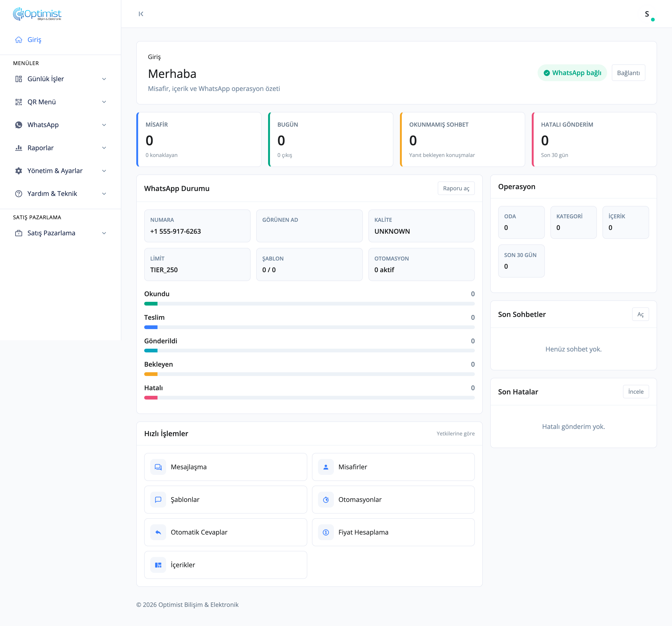Click the Günlük İşler layout icon

pyautogui.click(x=19, y=79)
